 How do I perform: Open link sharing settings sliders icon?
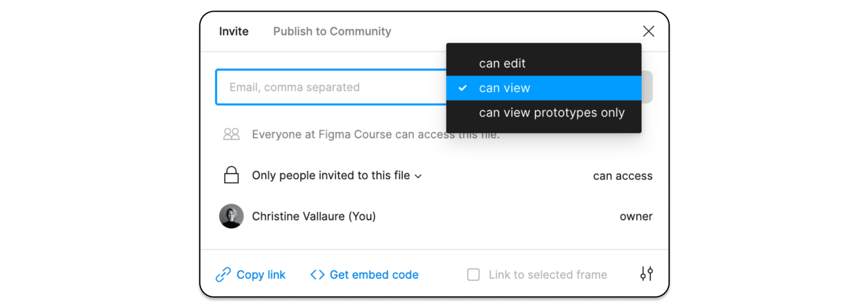pos(647,274)
